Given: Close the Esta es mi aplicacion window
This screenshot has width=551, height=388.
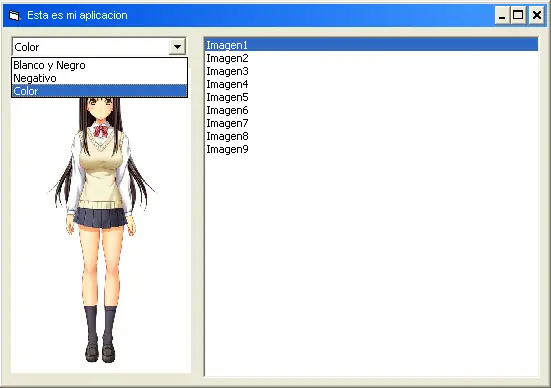Looking at the screenshot, I should (x=537, y=15).
